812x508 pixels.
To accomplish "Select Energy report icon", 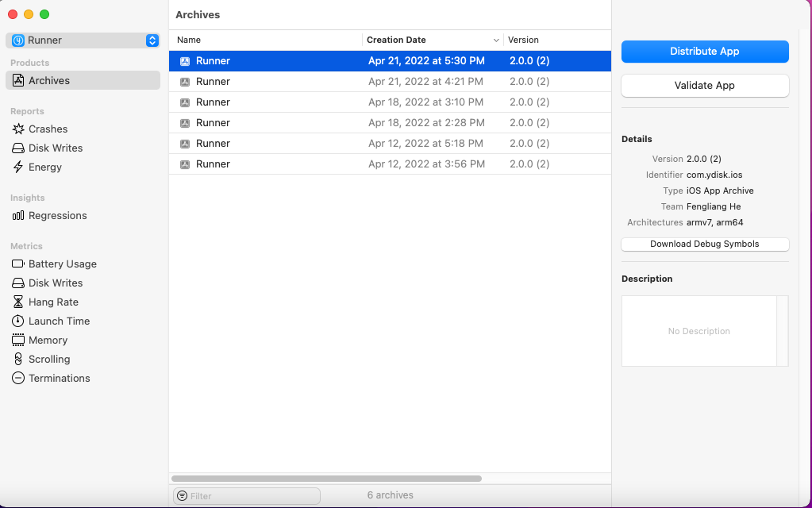I will click(18, 167).
